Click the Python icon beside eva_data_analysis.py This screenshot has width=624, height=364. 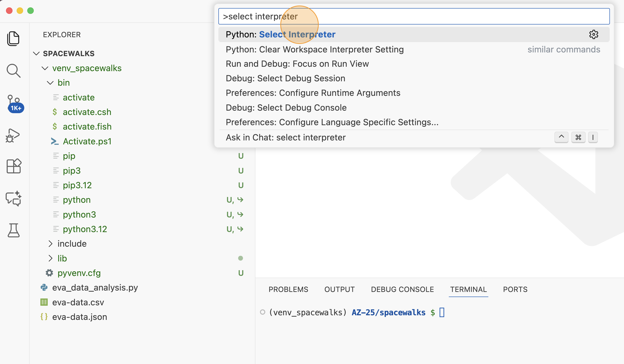point(44,287)
